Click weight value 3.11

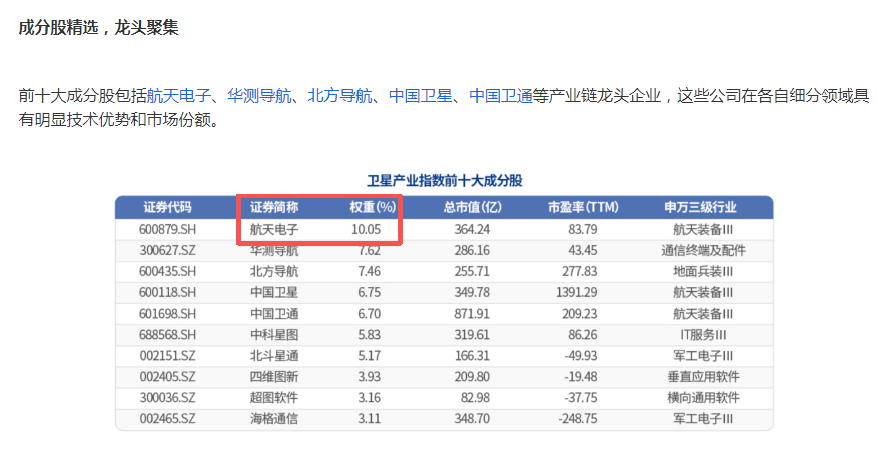tap(370, 419)
